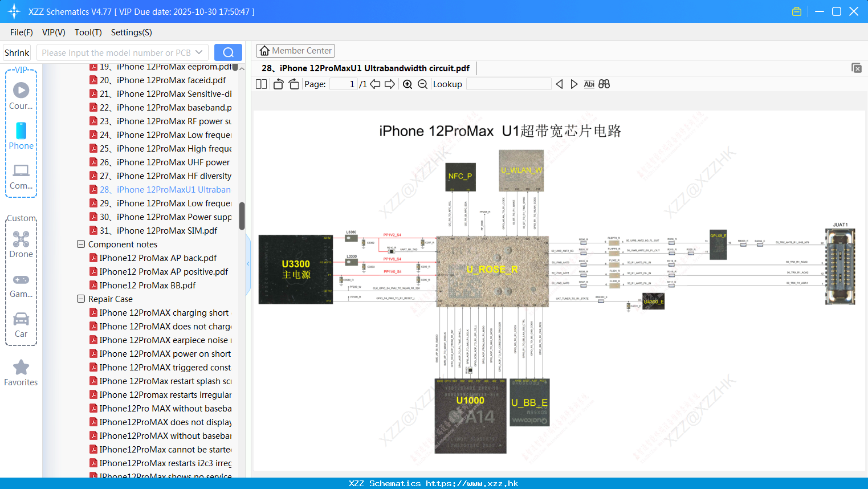Go to next page arrow

point(390,84)
